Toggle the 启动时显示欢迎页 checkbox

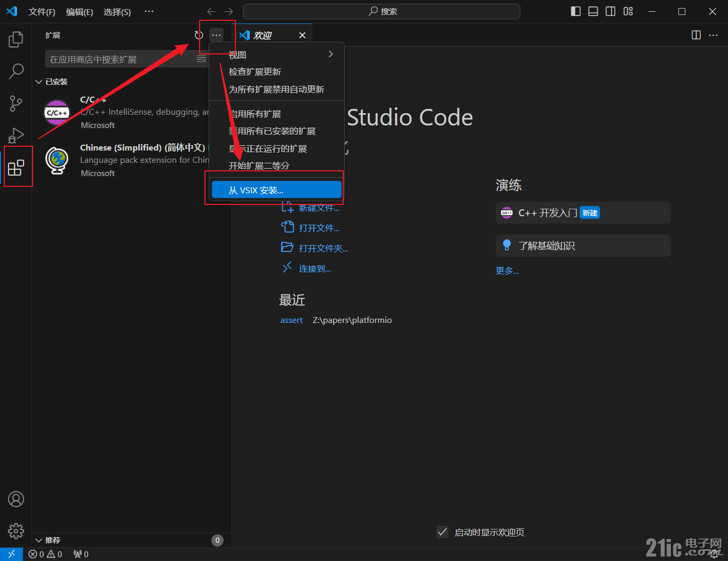click(442, 532)
